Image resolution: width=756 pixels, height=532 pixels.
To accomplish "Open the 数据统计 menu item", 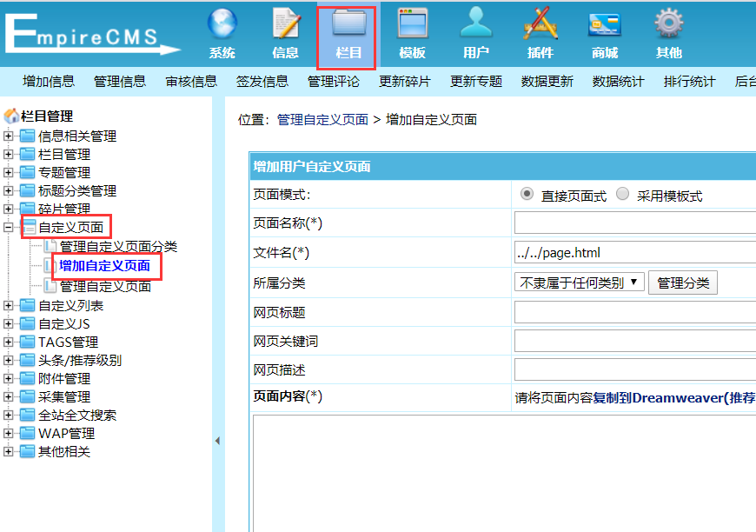I will pos(618,82).
